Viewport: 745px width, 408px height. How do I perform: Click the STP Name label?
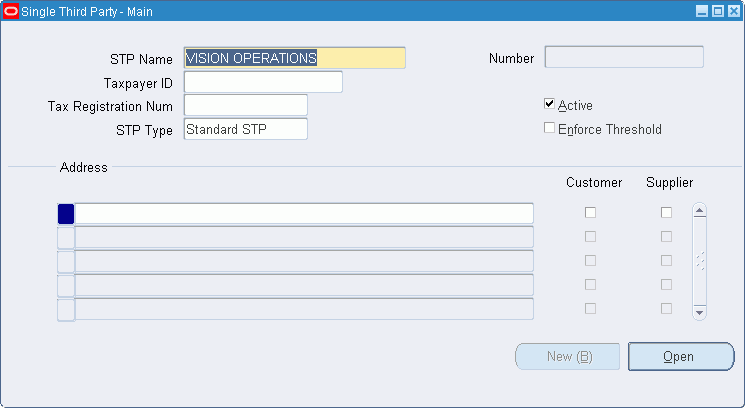141,59
